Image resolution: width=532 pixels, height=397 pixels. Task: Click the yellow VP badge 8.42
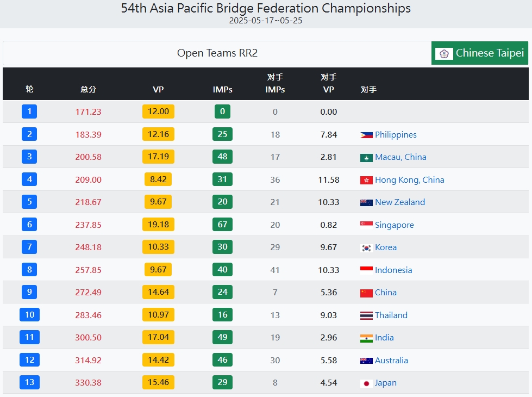(159, 179)
